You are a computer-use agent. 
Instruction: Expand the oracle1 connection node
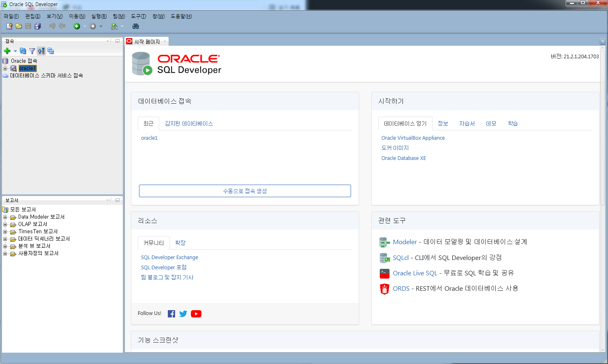coord(5,68)
